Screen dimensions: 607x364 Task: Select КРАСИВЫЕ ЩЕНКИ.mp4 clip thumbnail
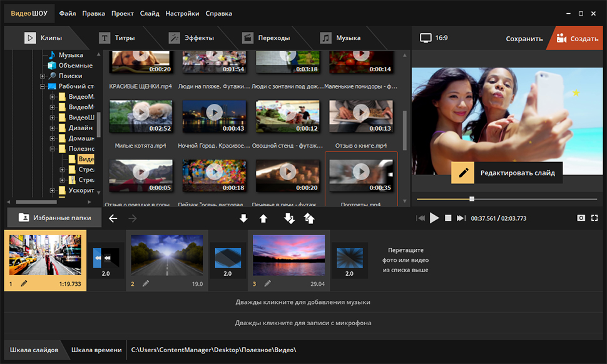coord(141,63)
